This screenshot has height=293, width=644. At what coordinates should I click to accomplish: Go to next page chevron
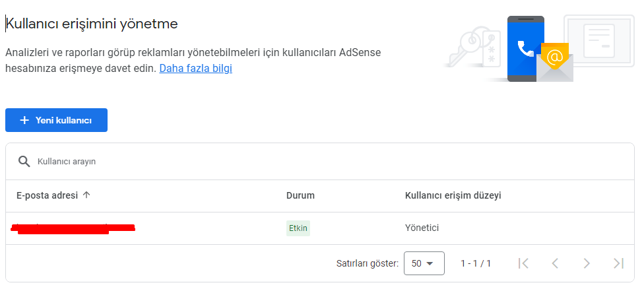tap(587, 263)
